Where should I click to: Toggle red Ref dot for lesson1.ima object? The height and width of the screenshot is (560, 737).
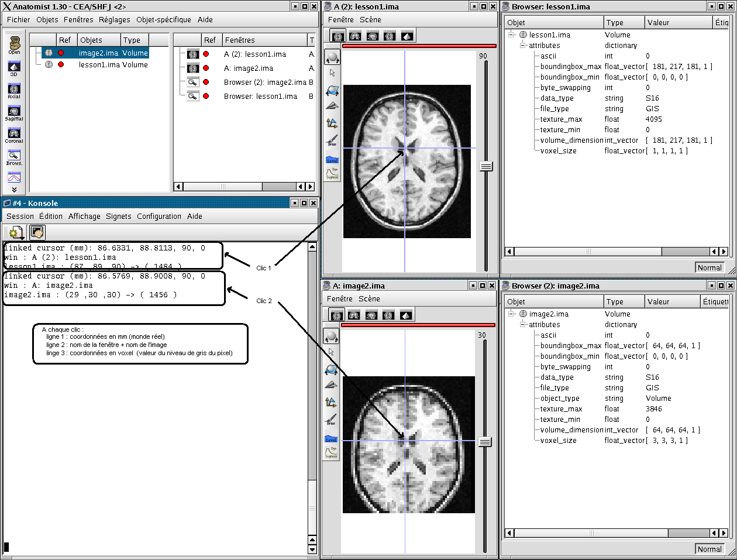pyautogui.click(x=61, y=65)
